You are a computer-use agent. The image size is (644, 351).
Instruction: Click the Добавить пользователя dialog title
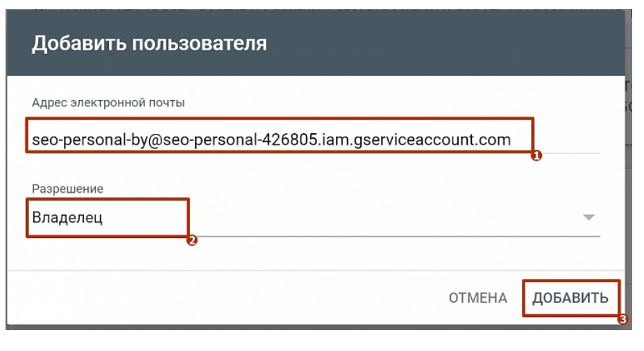pos(149,43)
